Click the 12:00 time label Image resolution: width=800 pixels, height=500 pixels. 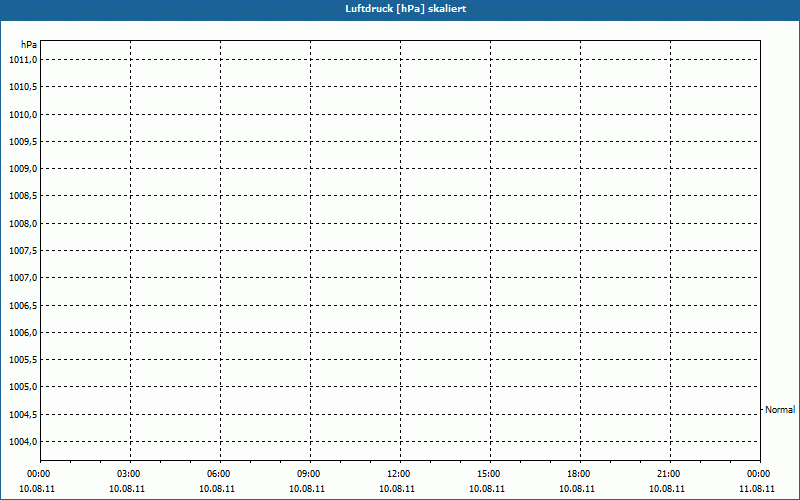tap(398, 474)
